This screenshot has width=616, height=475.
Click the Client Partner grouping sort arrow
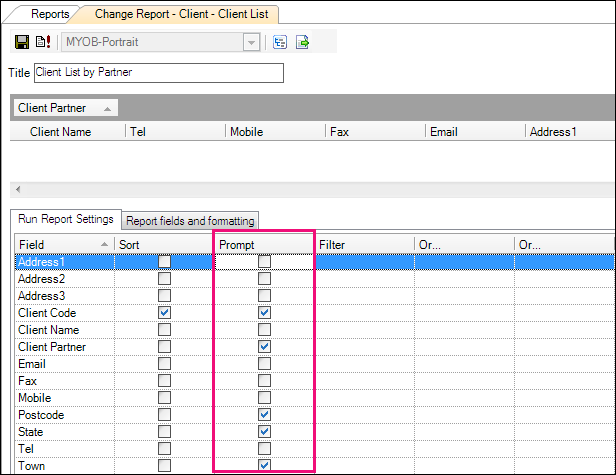tap(107, 108)
